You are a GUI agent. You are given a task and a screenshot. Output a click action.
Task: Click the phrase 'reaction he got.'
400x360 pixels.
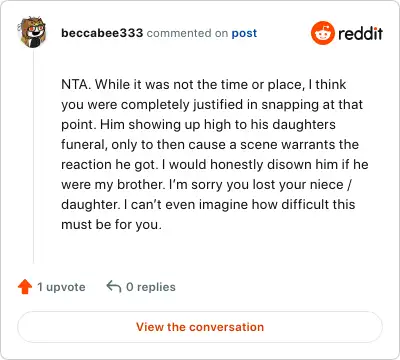click(110, 165)
